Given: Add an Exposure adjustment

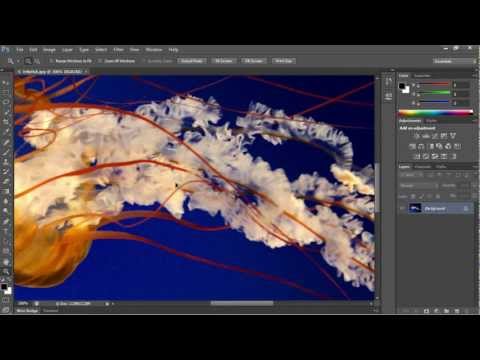Looking at the screenshot, I should pyautogui.click(x=444, y=136).
